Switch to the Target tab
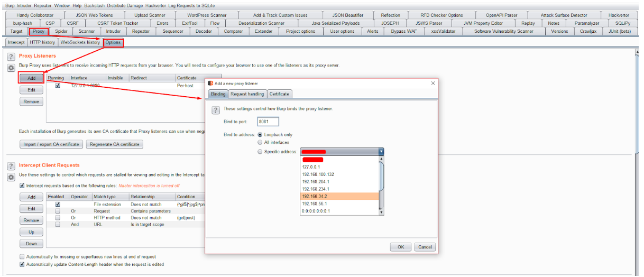Viewport: 644px width, 277px height. tap(16, 31)
